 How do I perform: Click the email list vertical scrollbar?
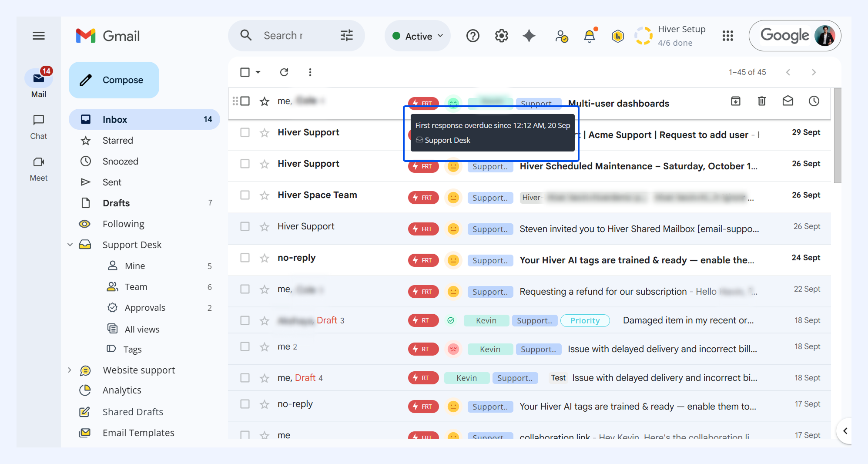point(838,135)
